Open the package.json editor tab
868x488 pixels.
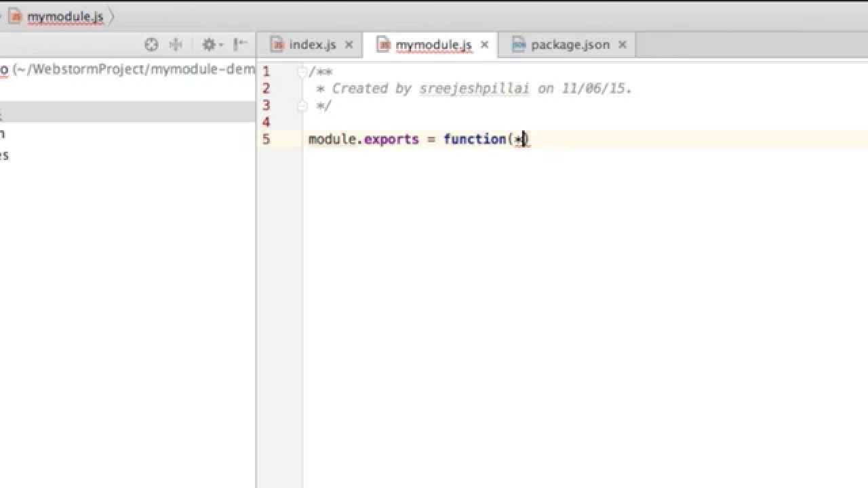(570, 45)
